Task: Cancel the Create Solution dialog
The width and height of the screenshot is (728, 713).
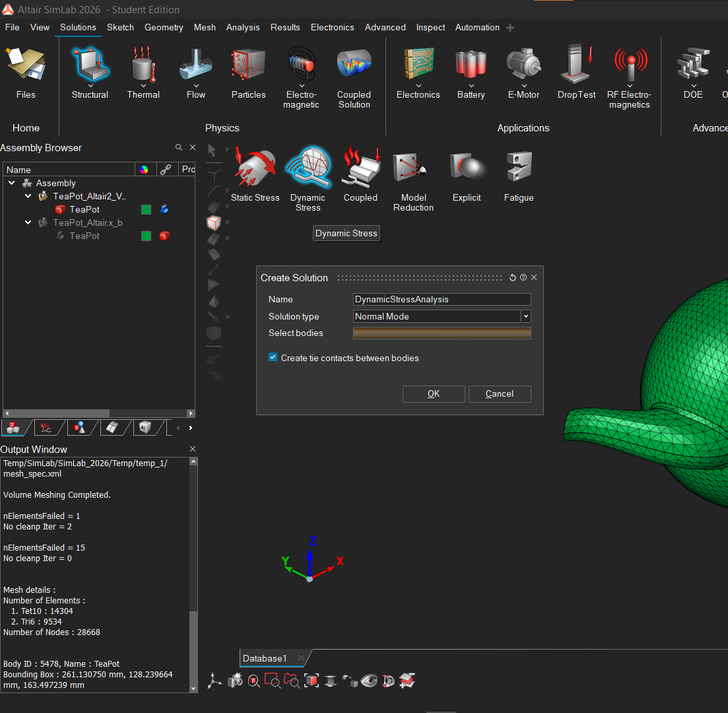Action: 500,394
